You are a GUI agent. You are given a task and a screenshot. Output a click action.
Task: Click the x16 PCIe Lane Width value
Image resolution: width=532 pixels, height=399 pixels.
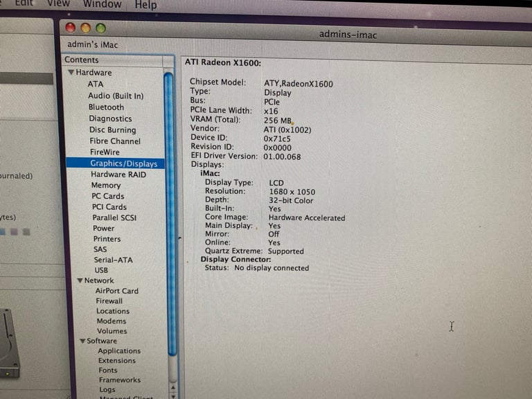271,112
